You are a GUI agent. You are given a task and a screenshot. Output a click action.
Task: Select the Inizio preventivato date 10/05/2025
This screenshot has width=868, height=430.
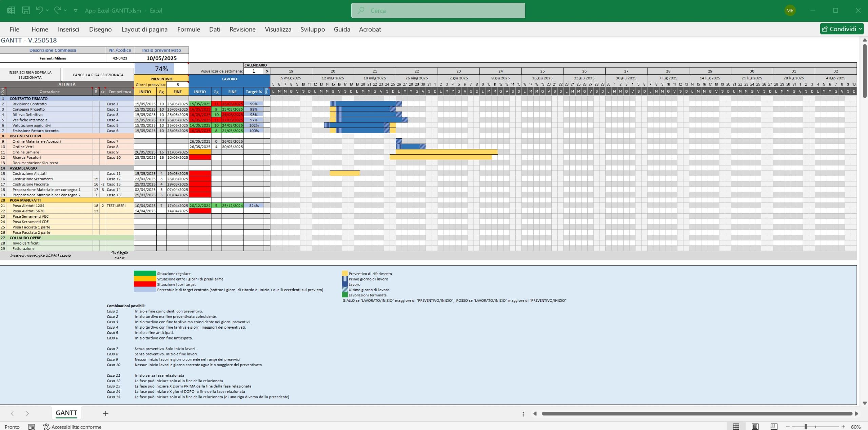(x=161, y=58)
